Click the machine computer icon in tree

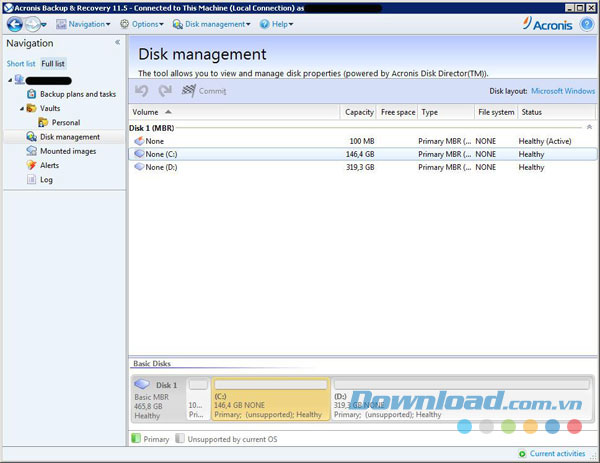20,80
